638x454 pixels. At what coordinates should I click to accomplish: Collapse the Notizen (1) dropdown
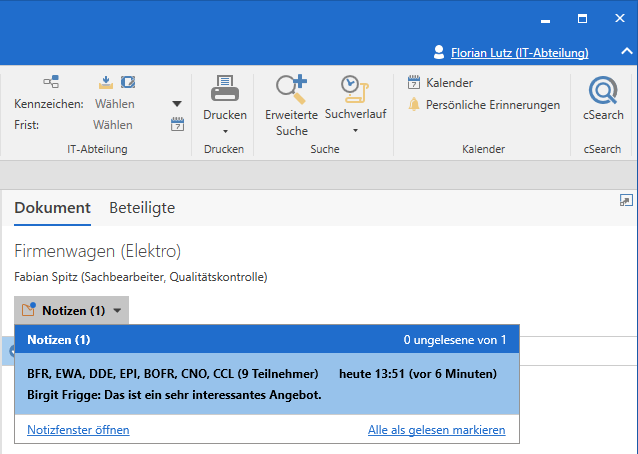pos(118,311)
